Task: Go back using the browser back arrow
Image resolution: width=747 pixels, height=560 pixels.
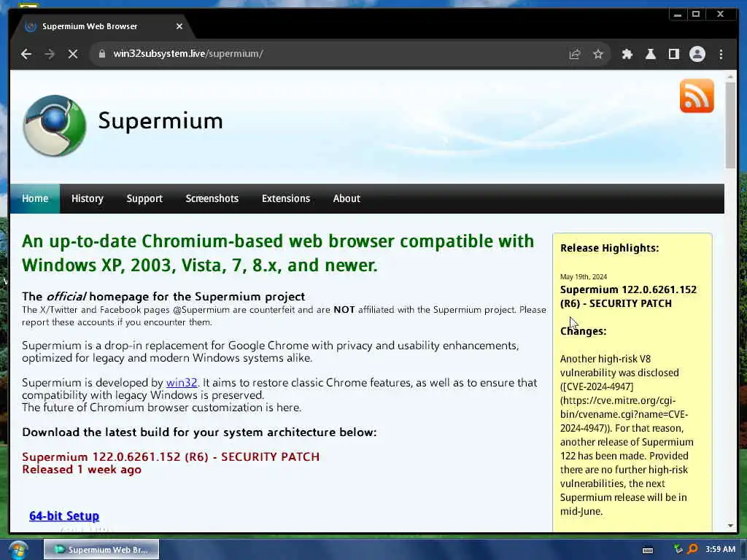Action: click(26, 54)
